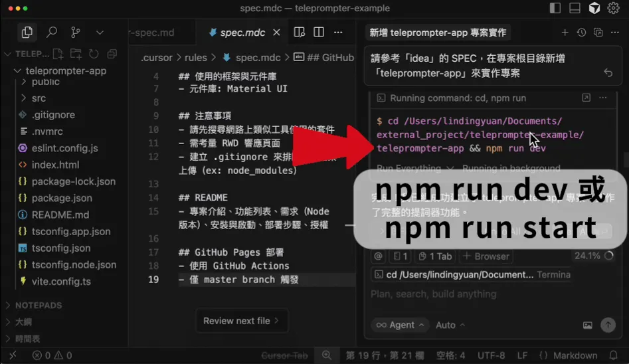The height and width of the screenshot is (364, 629).
Task: Create a new folder in explorer
Action: click(x=76, y=54)
